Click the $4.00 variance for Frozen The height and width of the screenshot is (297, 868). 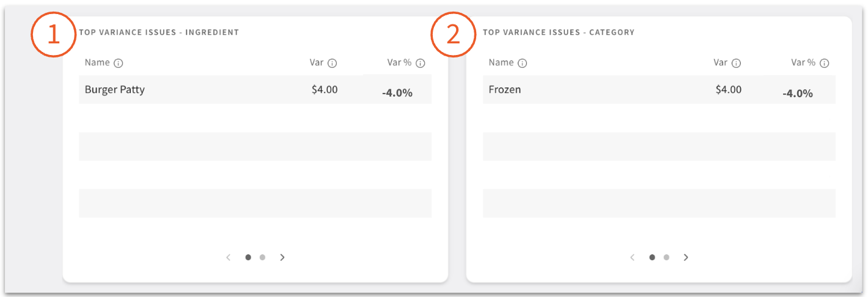[729, 90]
